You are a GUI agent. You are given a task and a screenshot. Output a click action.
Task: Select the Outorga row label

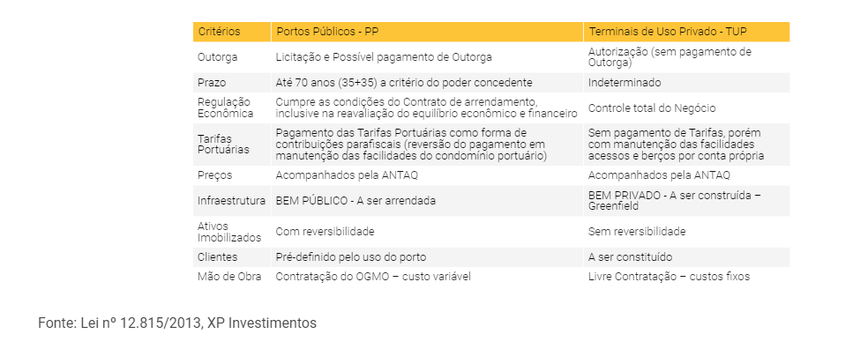coord(218,57)
